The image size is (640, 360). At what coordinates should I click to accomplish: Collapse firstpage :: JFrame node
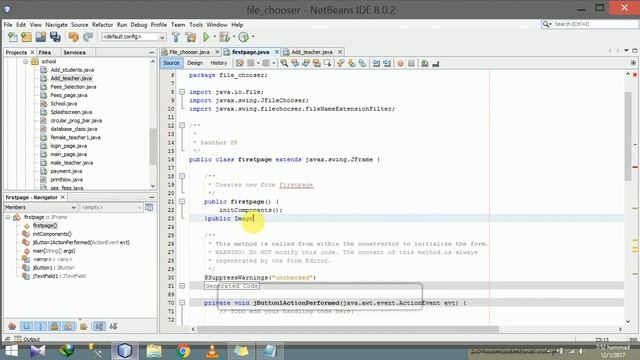coord(8,217)
